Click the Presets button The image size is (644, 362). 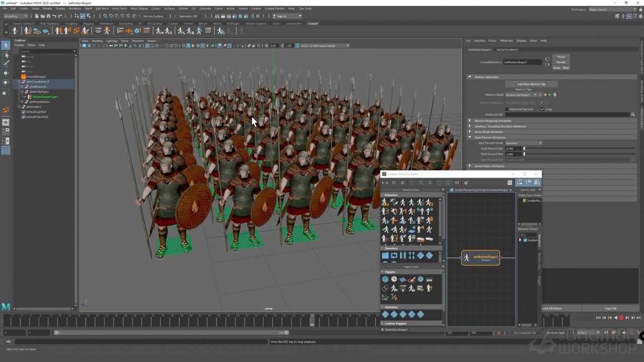click(561, 62)
